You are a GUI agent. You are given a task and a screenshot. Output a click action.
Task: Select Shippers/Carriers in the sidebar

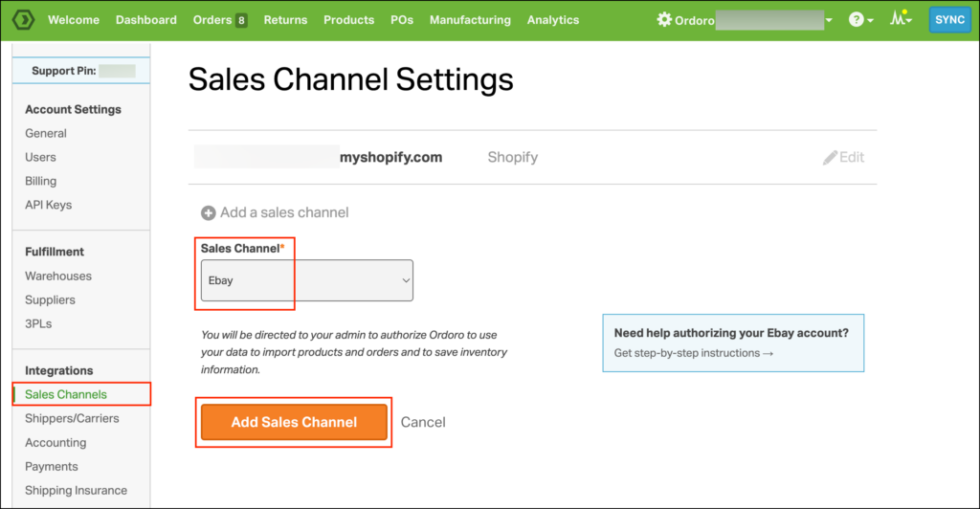(x=72, y=418)
